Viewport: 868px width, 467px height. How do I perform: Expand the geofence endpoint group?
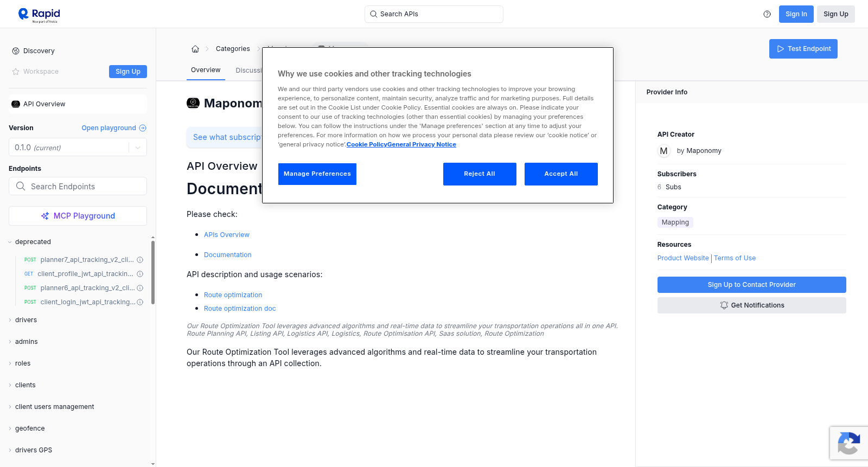coord(10,428)
